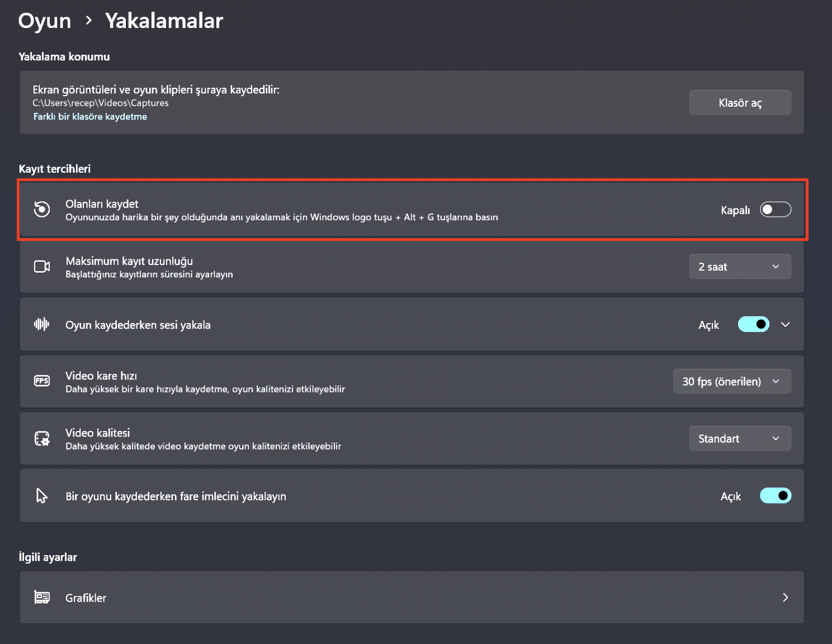Image resolution: width=832 pixels, height=644 pixels.
Task: Select Yakalamalar in the breadcrumb
Action: click(x=164, y=21)
